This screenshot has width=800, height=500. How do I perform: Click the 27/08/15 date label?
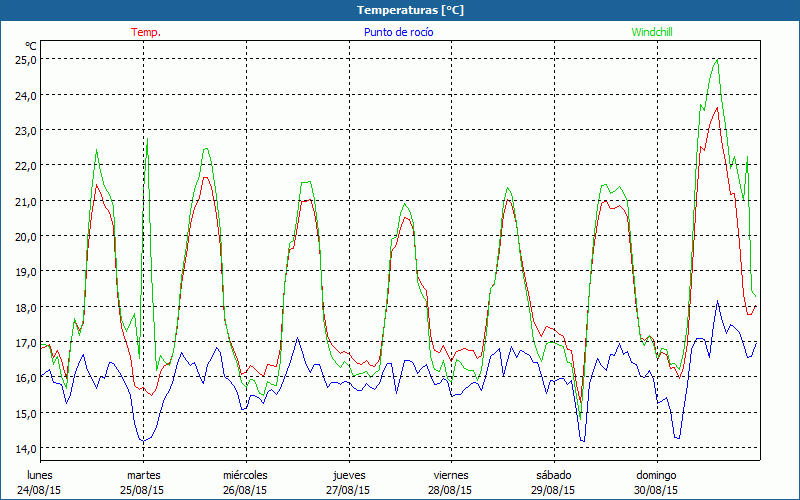[348, 490]
